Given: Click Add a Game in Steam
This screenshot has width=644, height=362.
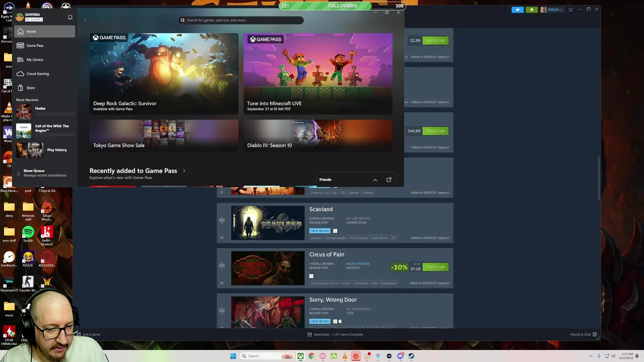Looking at the screenshot, I should (89, 334).
